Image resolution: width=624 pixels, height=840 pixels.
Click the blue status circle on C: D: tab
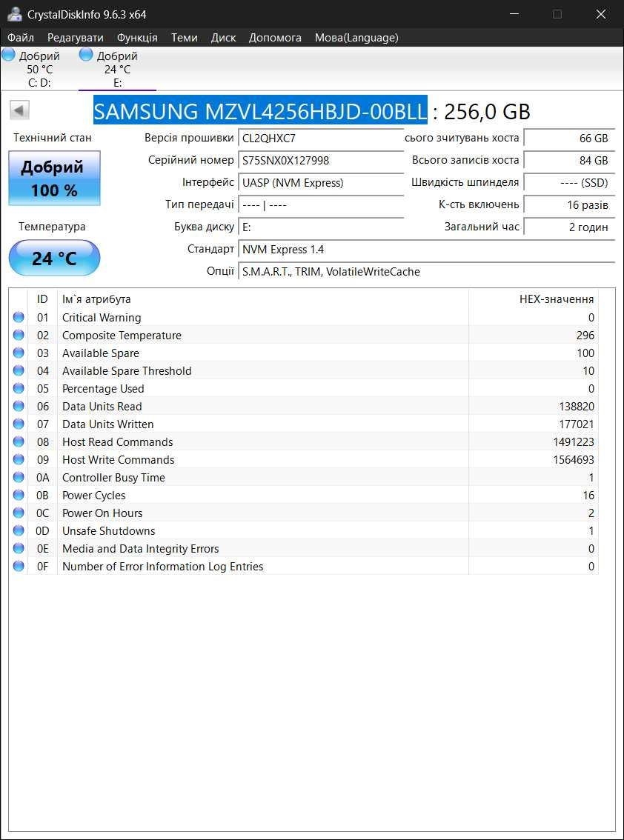(9, 54)
